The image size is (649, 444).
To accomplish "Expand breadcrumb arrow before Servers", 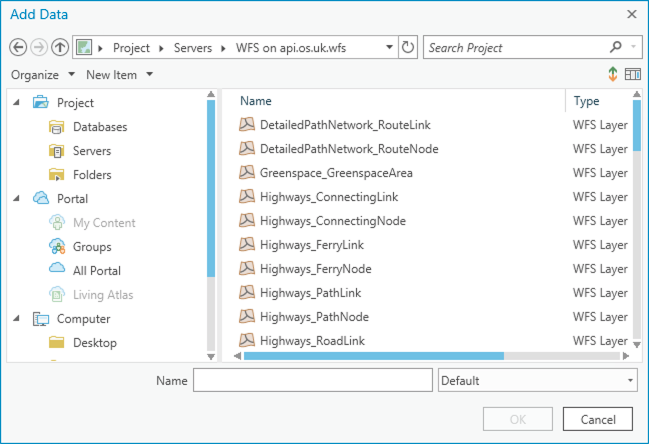I will coord(161,48).
